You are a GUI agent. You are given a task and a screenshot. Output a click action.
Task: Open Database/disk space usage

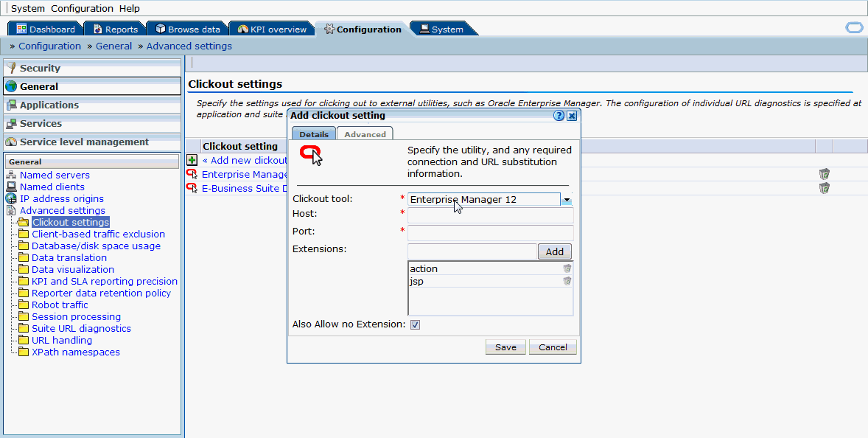pyautogui.click(x=96, y=246)
